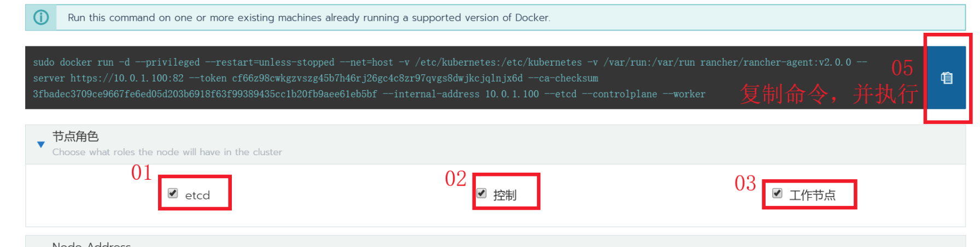
Task: Click the 工作节点 label text
Action: 812,196
